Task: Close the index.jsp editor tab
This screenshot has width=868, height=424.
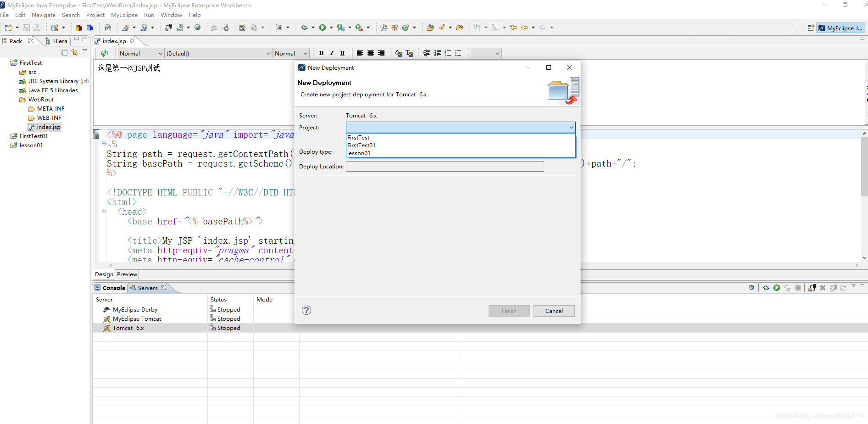Action: [x=132, y=41]
